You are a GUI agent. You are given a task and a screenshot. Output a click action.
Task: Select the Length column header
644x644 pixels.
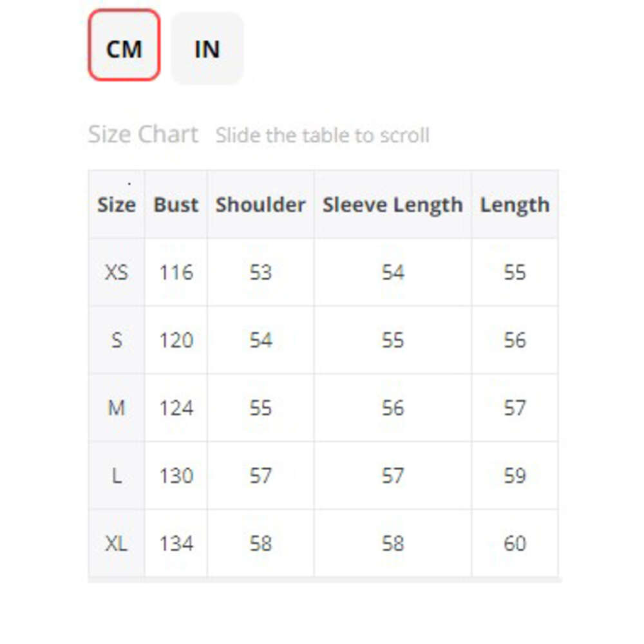515,205
